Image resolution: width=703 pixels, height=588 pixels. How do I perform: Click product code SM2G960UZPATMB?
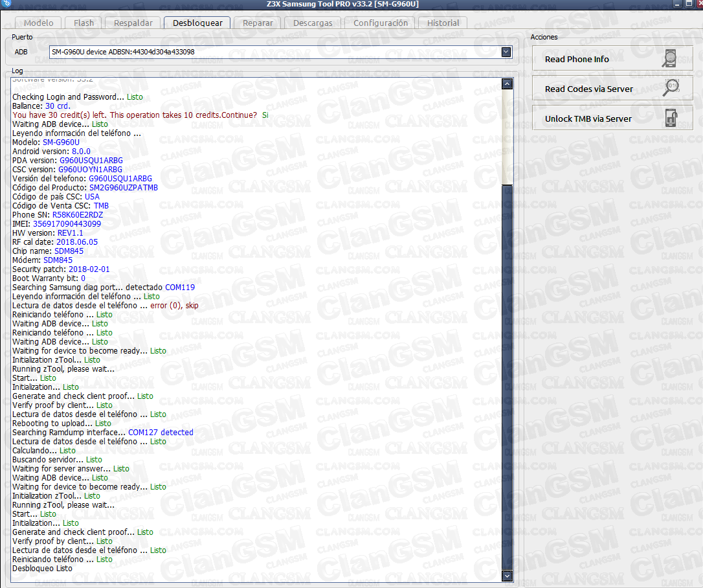(x=123, y=188)
